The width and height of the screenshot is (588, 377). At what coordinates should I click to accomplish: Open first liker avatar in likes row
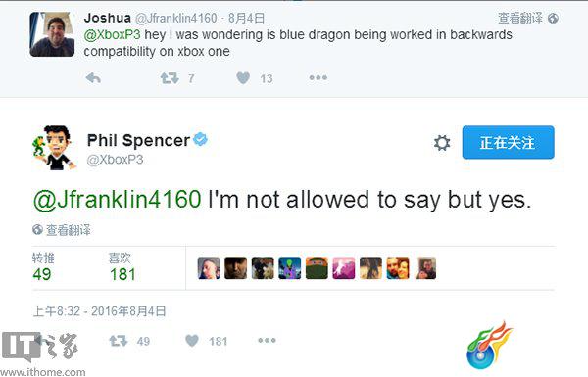[x=209, y=268]
